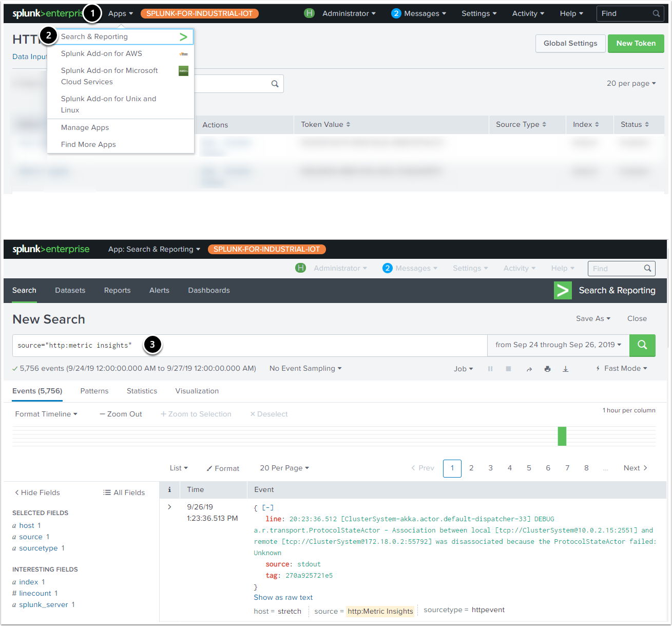The width and height of the screenshot is (672, 626).
Task: Go to results page 5
Action: [529, 468]
